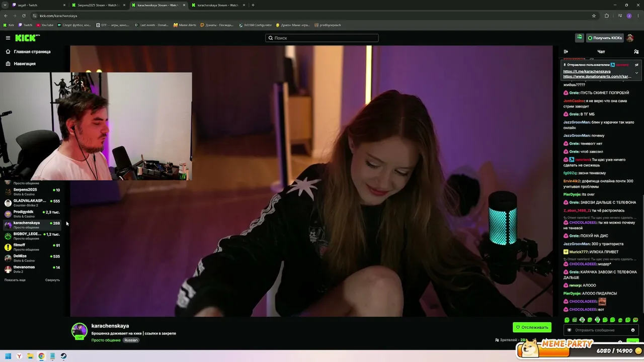Open Google Chrome from the taskbar
The width and height of the screenshot is (644, 362).
41,356
